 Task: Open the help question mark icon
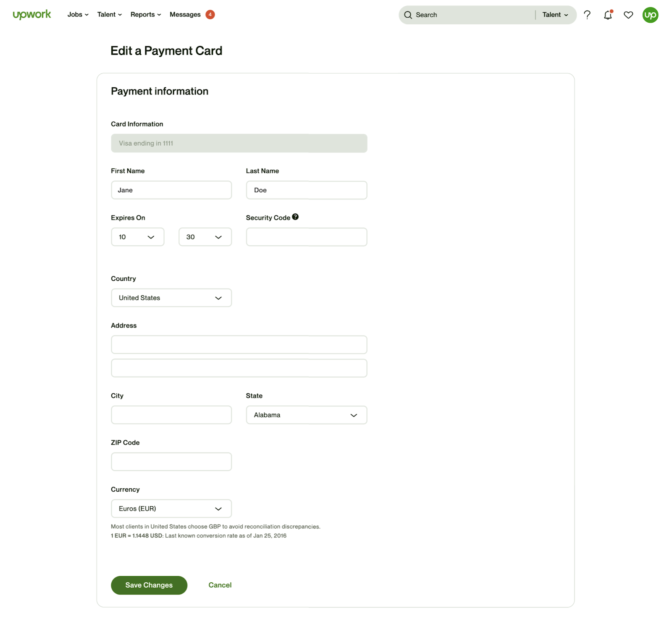pyautogui.click(x=587, y=15)
